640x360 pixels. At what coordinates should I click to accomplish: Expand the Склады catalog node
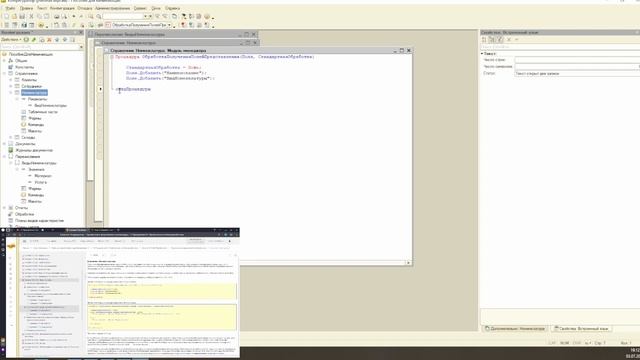point(11,138)
